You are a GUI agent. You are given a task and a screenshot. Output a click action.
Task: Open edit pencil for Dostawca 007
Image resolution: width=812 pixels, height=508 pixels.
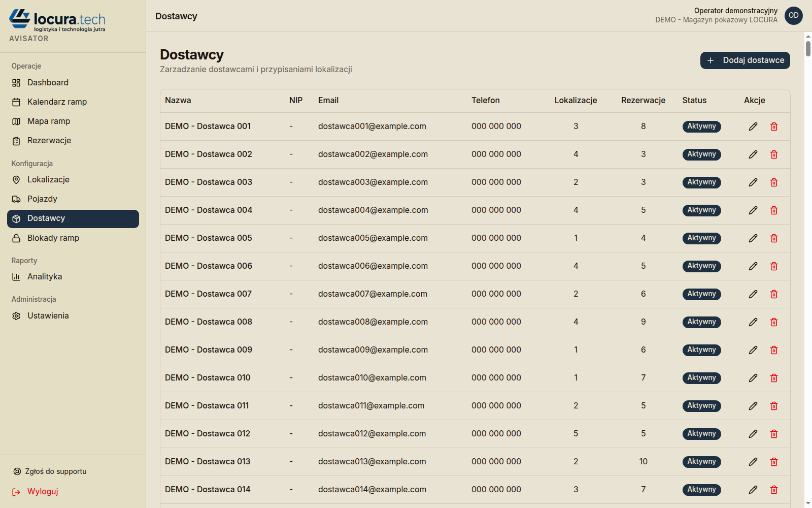[753, 294]
